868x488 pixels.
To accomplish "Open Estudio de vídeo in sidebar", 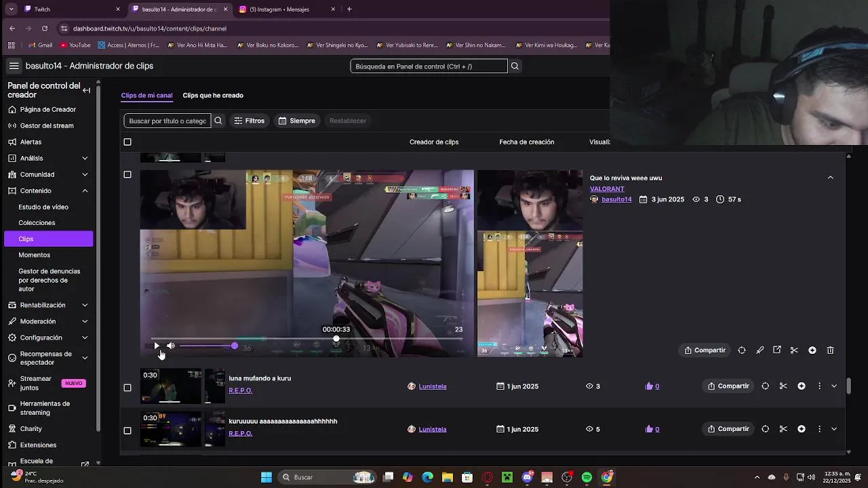I will pyautogui.click(x=43, y=207).
